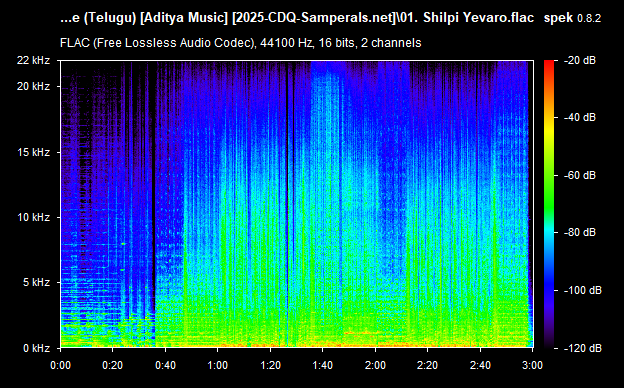Click the 0:20 time axis marker

pyautogui.click(x=113, y=365)
